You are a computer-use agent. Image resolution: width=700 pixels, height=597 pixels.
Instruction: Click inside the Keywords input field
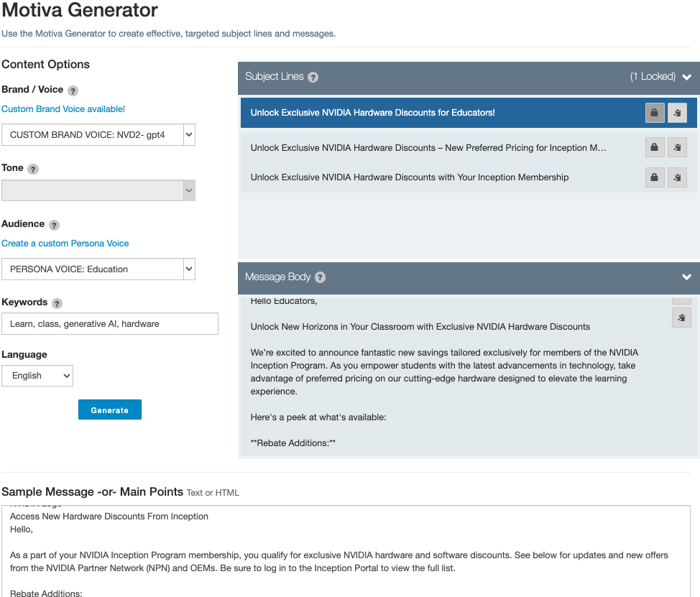coord(109,323)
